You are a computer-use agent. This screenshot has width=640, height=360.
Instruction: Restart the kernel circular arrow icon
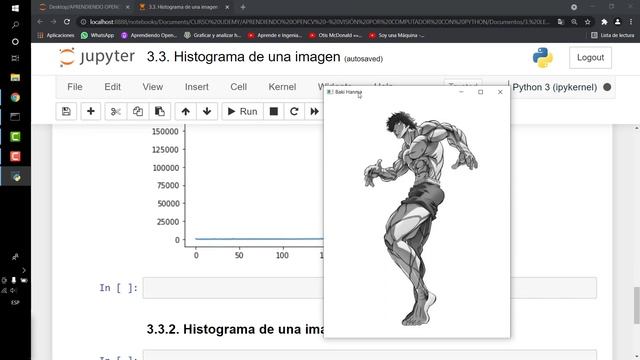294,111
